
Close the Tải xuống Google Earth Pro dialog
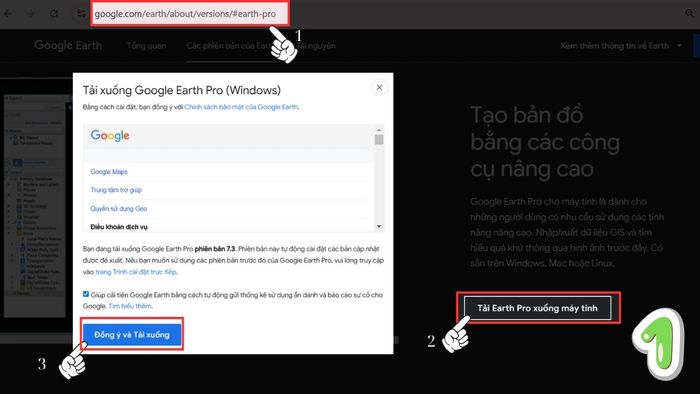379,87
